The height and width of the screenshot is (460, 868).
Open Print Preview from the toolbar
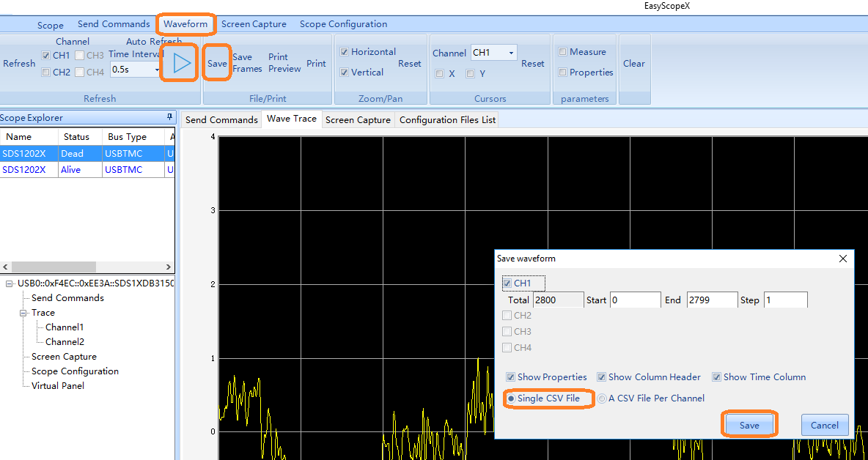click(284, 63)
